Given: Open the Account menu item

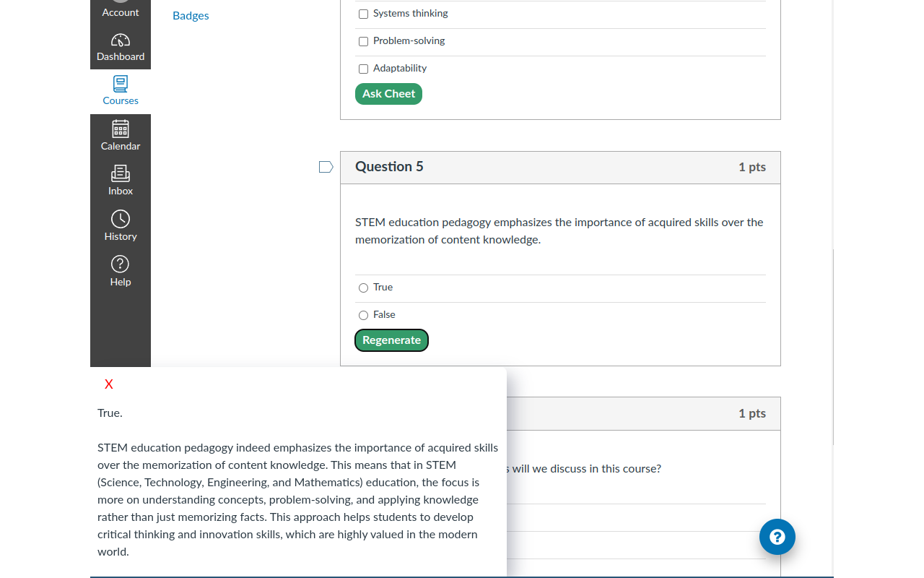Looking at the screenshot, I should (x=121, y=12).
